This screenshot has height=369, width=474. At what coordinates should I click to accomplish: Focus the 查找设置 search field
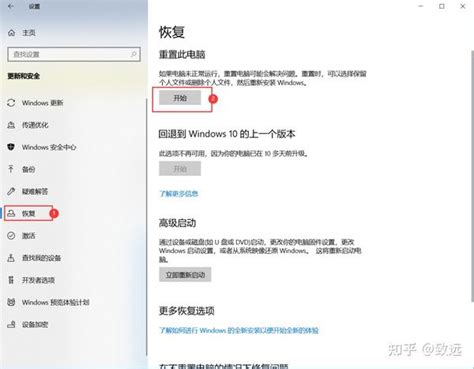pyautogui.click(x=74, y=54)
